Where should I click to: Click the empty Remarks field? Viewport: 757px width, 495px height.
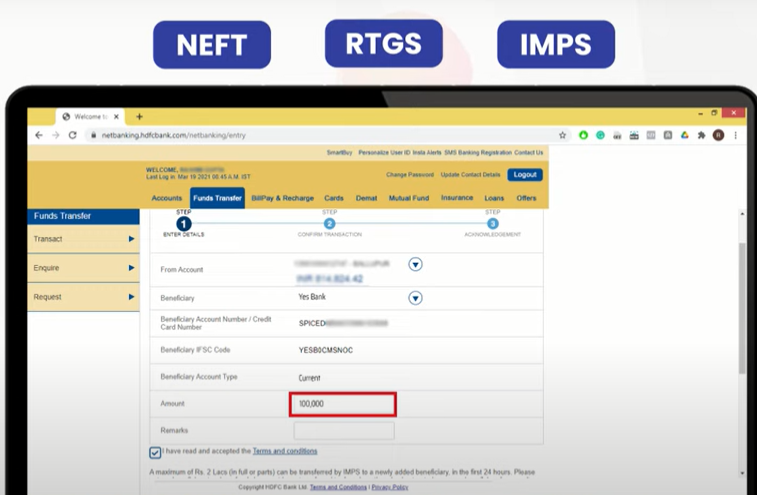coord(344,430)
